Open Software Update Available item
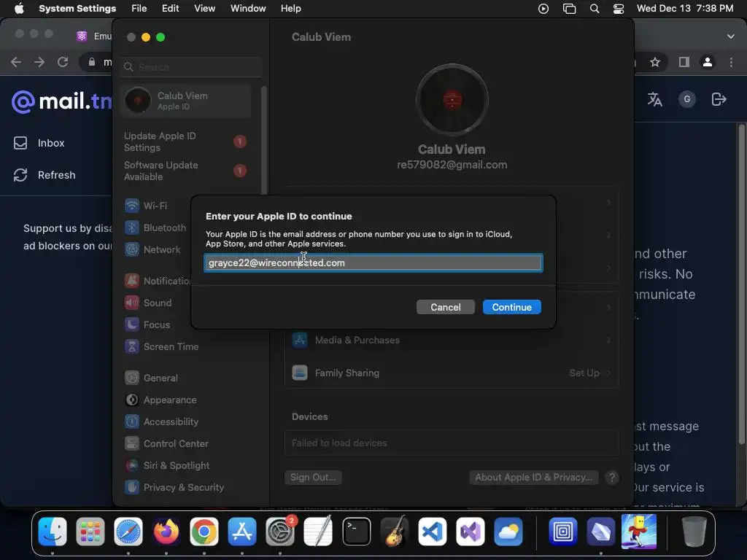Viewport: 747px width, 560px height. click(186, 171)
